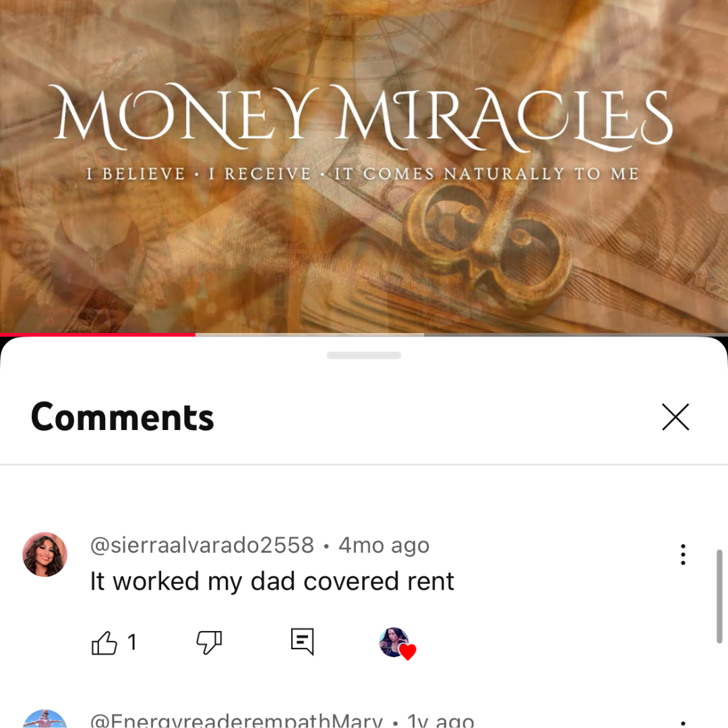Image resolution: width=728 pixels, height=728 pixels.
Task: Tap the '4mo ago' timestamp
Action: 384,545
